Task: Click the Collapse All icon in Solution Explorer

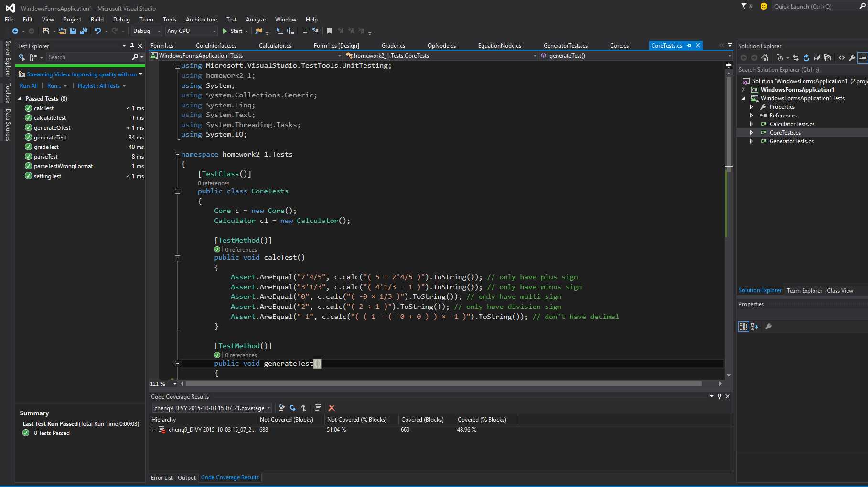Action: pyautogui.click(x=817, y=58)
